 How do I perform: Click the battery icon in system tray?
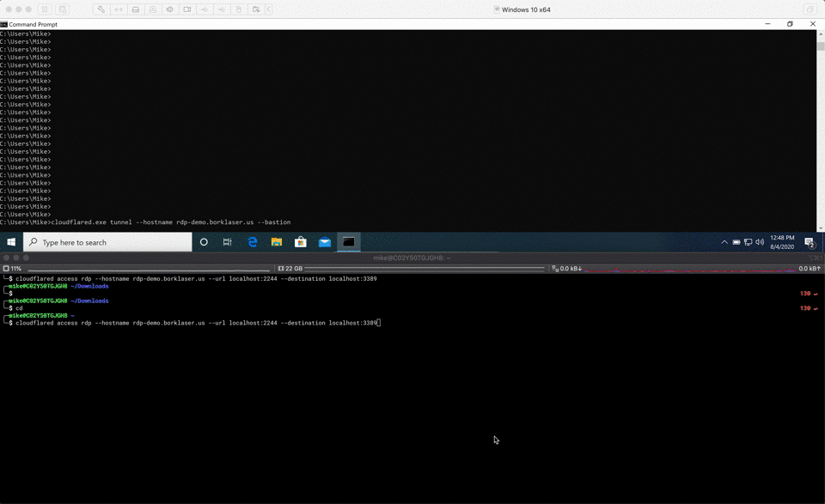tap(736, 242)
